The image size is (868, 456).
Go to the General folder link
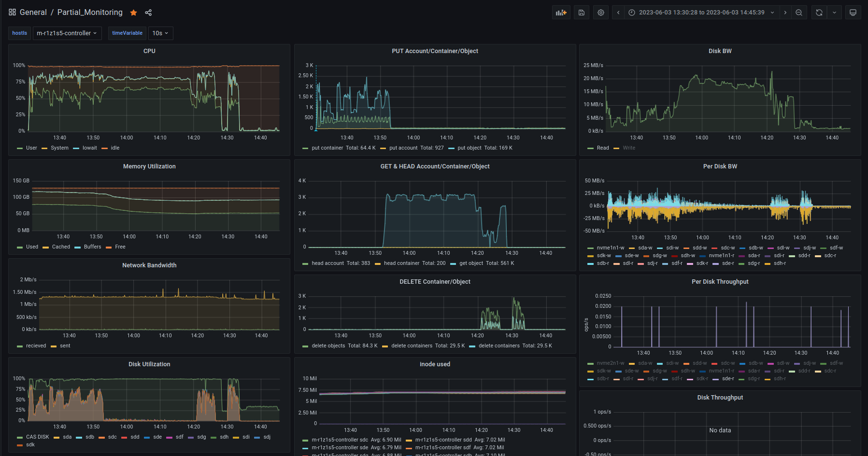pos(33,13)
